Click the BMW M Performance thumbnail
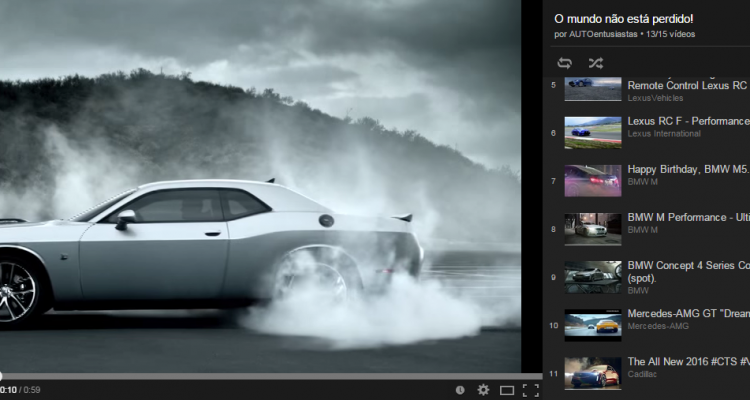Viewport: 750px width, 400px height. coord(592,229)
